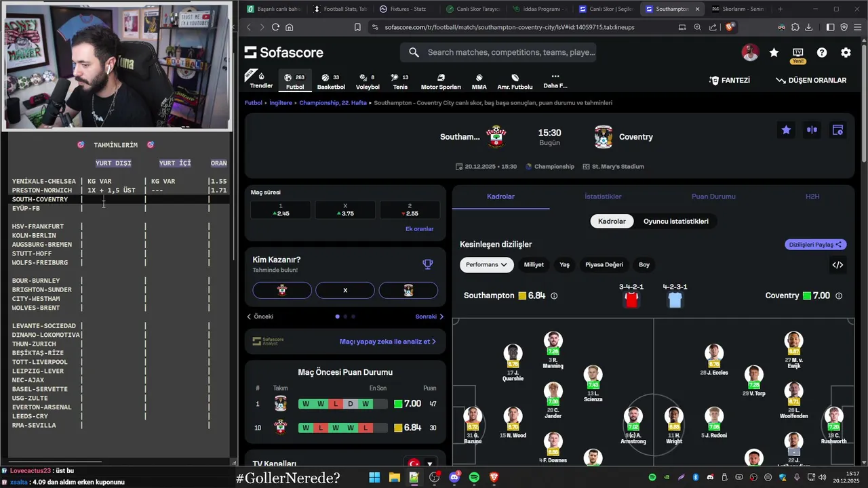Select the MMA sport icon
868x488 pixels.
coord(479,81)
